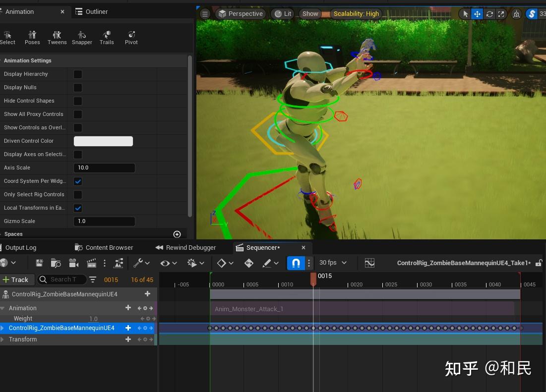Enable the Display Hierarchy checkbox

pyautogui.click(x=78, y=74)
